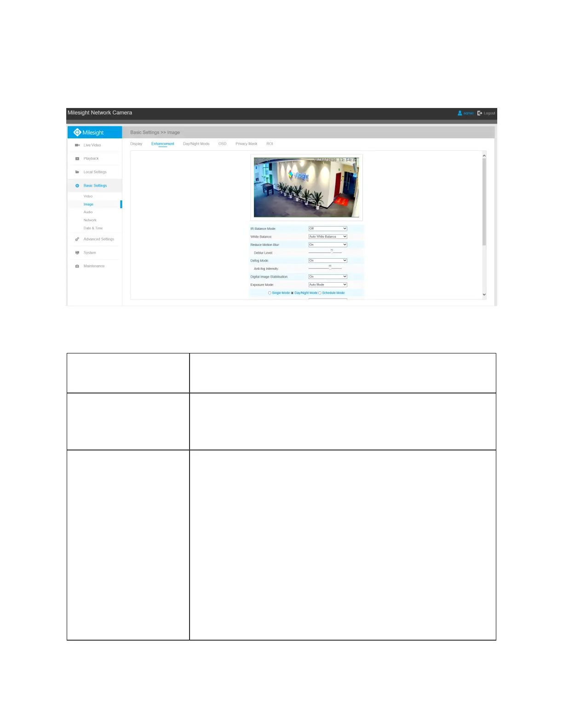Go to the OSD tab
Viewport: 563px width, 728px height.
point(222,144)
